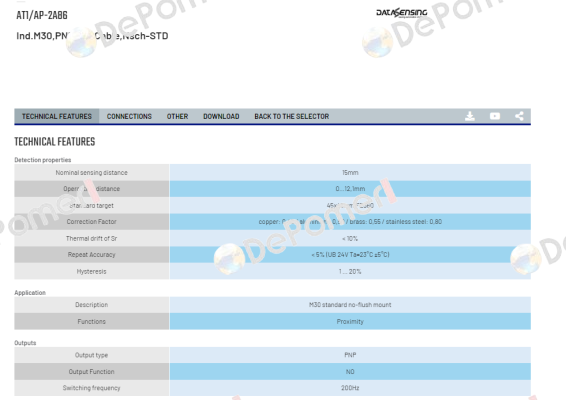Click the Hysteresis value 1...20%

[x=350, y=271]
